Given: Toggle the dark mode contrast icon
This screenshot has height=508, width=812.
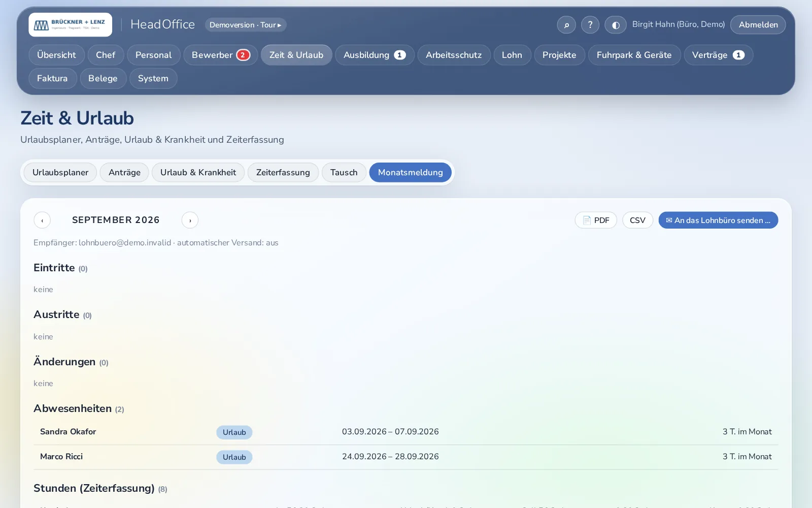Looking at the screenshot, I should coord(616,25).
